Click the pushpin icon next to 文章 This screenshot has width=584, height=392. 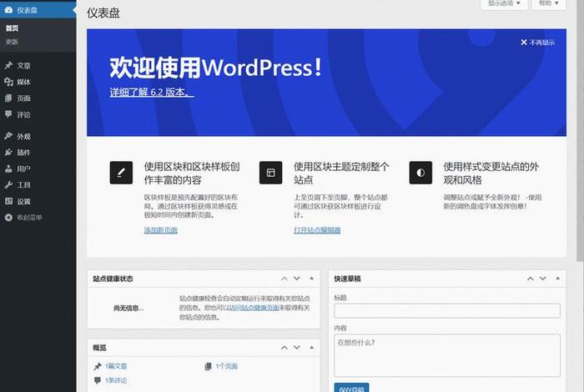(x=8, y=66)
